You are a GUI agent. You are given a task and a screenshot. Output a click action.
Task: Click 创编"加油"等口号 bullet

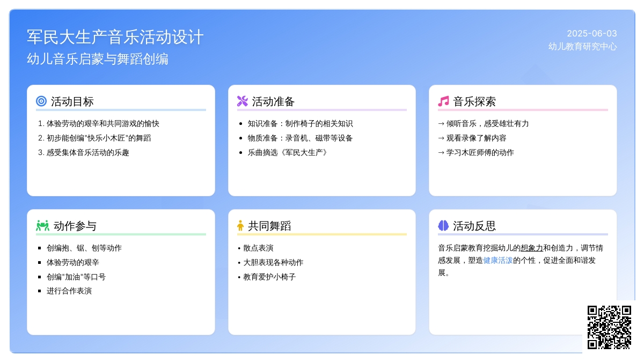[76, 277]
